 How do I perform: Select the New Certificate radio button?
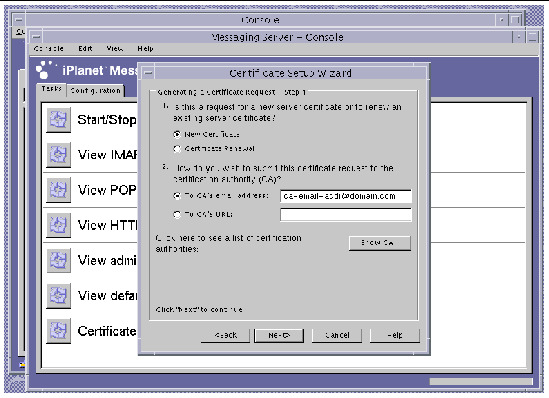pyautogui.click(x=177, y=134)
